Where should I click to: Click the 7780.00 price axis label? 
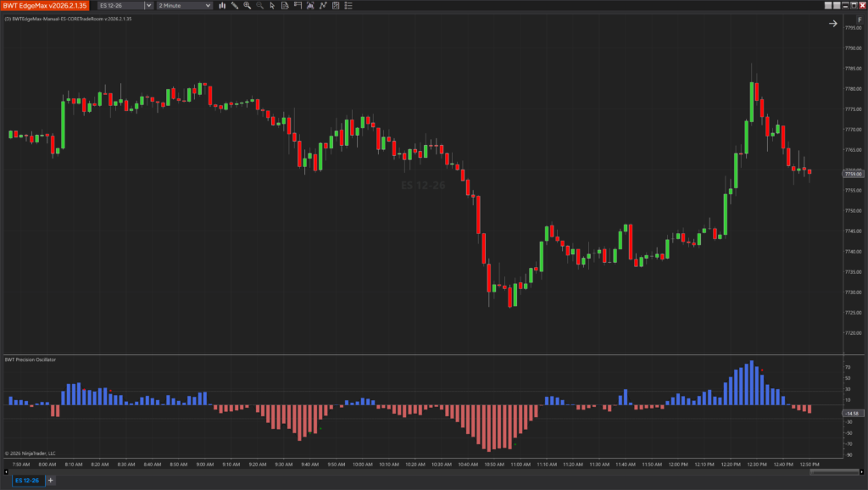(854, 88)
